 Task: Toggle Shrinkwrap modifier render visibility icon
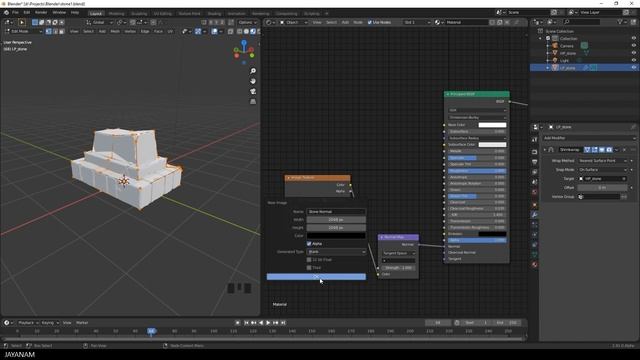pyautogui.click(x=609, y=150)
